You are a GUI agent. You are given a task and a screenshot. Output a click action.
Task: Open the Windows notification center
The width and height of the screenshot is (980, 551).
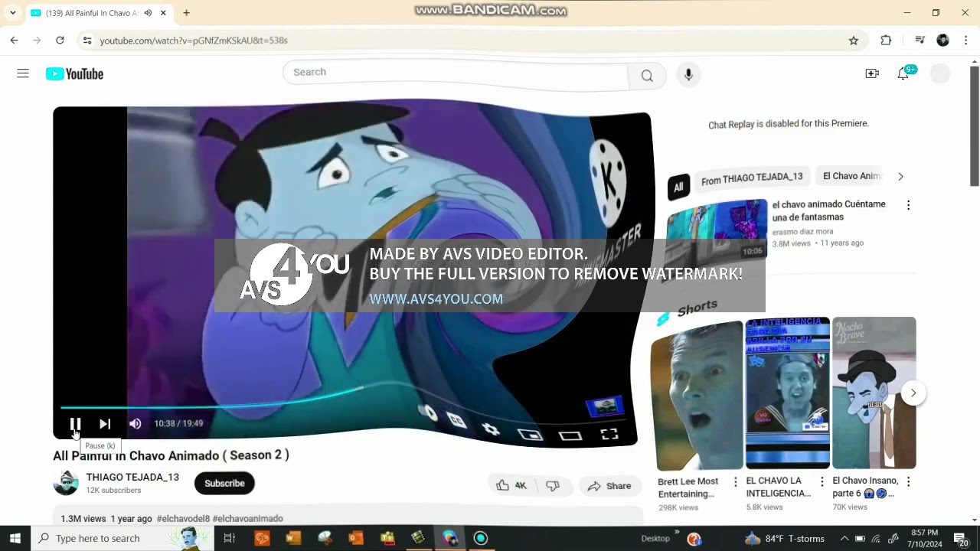pos(960,539)
